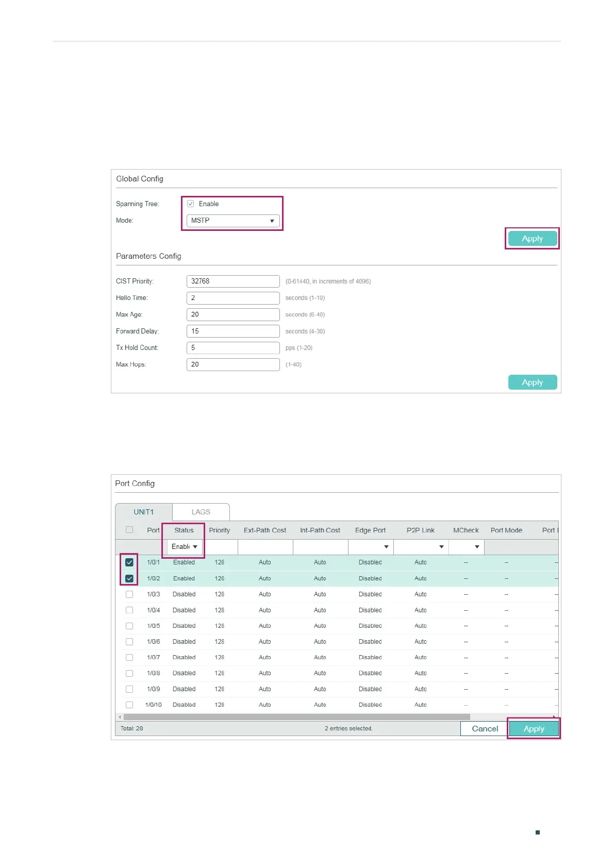Click the Priority column header
Screen dimensions: 614x868
click(x=220, y=530)
